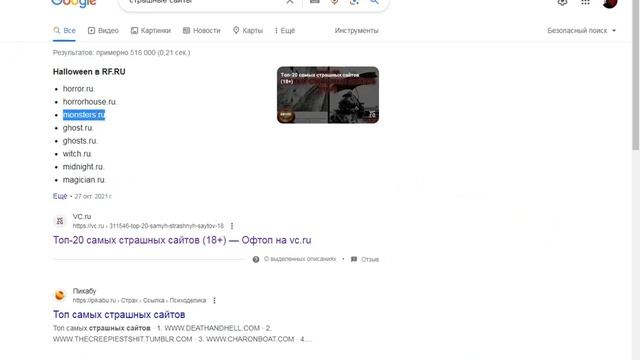
Task: Click the ghosts.ru list item
Action: tap(80, 141)
